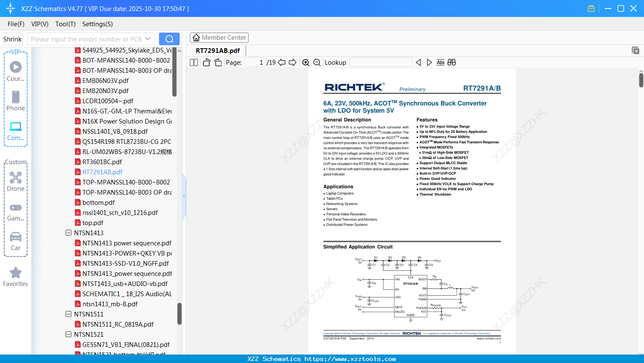This screenshot has height=363, width=644.
Task: Collapse the file tree panel handle
Action: 184,196
